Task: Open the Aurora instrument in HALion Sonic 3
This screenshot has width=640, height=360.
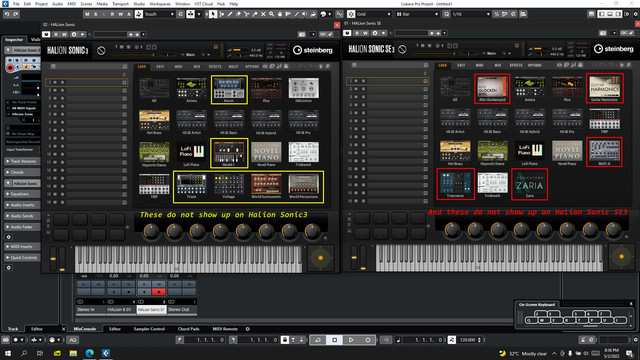Action: click(229, 89)
